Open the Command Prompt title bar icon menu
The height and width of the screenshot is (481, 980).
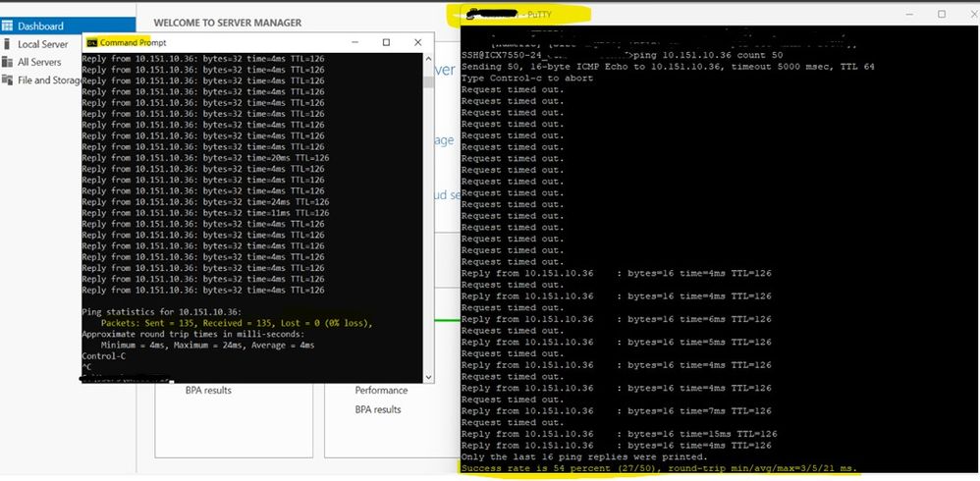pyautogui.click(x=91, y=42)
